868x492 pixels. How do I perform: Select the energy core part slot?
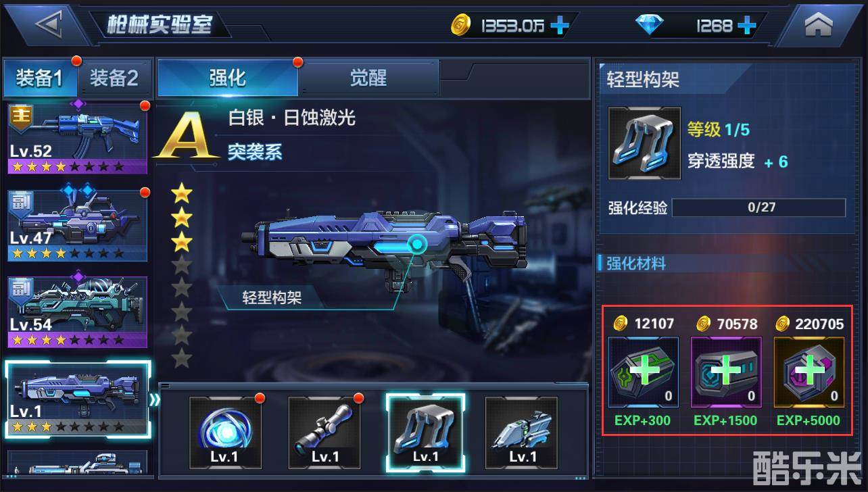click(225, 433)
